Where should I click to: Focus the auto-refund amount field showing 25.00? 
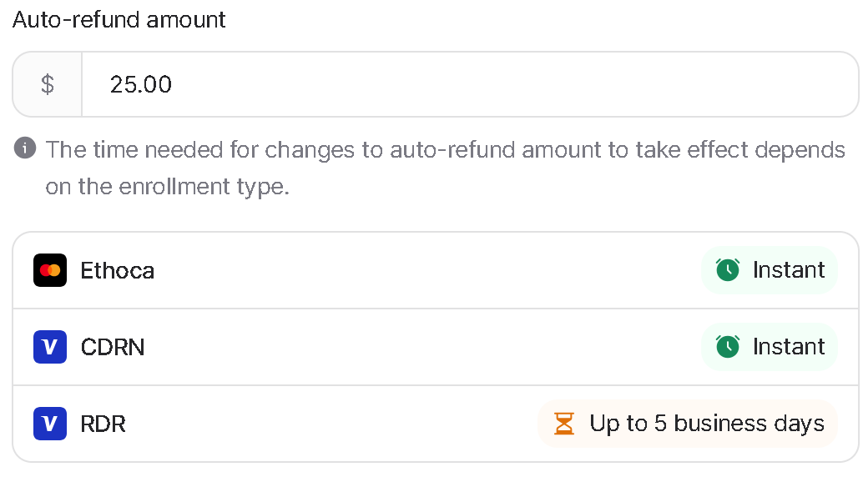pyautogui.click(x=470, y=85)
